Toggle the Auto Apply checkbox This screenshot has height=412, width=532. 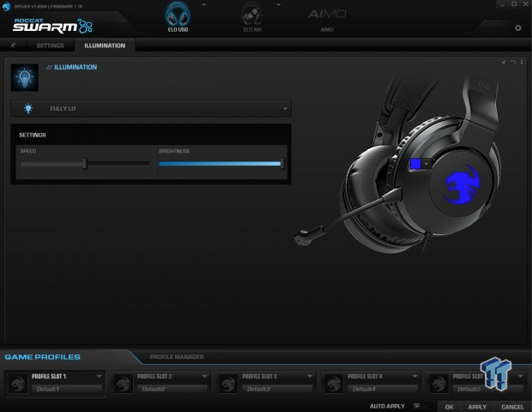[x=416, y=406]
